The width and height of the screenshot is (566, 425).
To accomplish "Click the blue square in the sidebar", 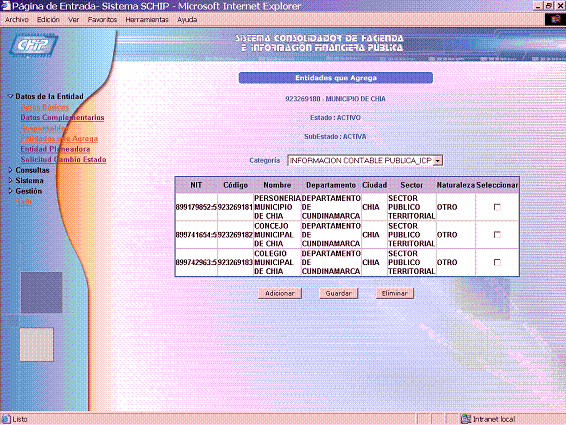I will click(x=41, y=292).
